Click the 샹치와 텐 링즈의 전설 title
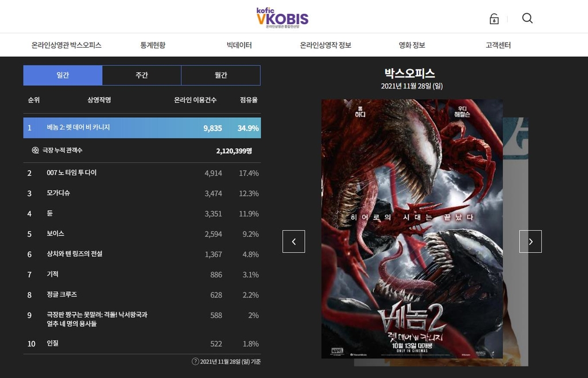588x378 pixels. coord(75,254)
